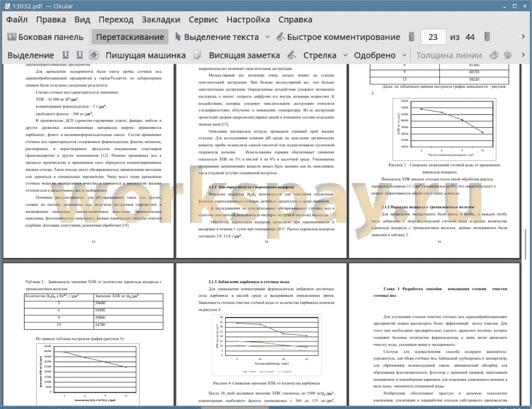532x409 pixels.
Task: Open the Закладки menu
Action: point(161,20)
